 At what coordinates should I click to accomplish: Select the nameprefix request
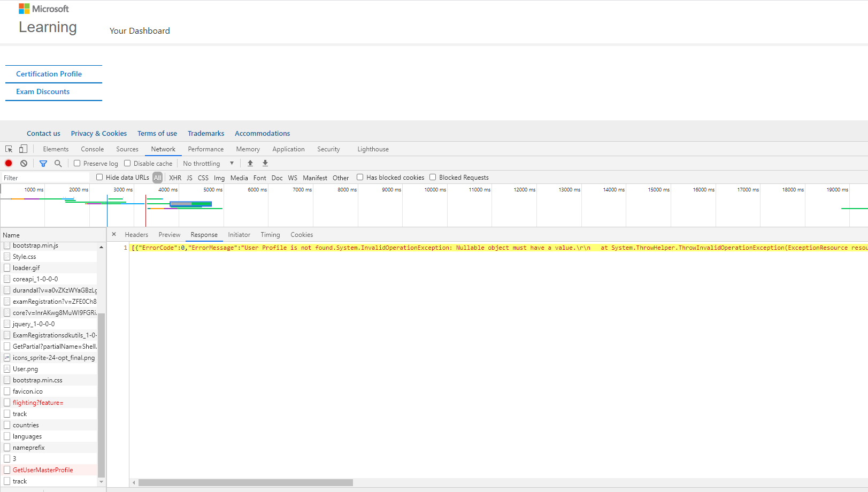[49, 448]
